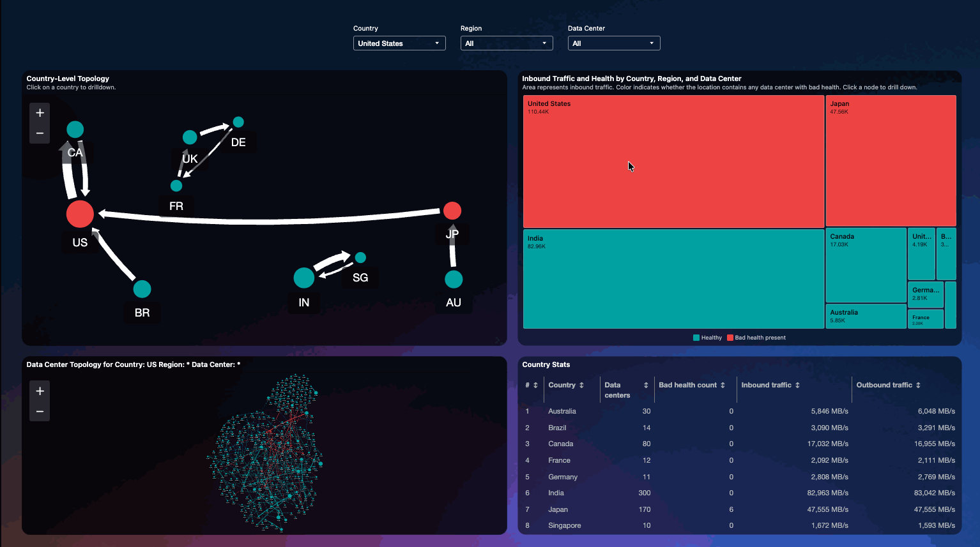The height and width of the screenshot is (547, 980).
Task: Drill into the United States treemap block
Action: pos(673,161)
